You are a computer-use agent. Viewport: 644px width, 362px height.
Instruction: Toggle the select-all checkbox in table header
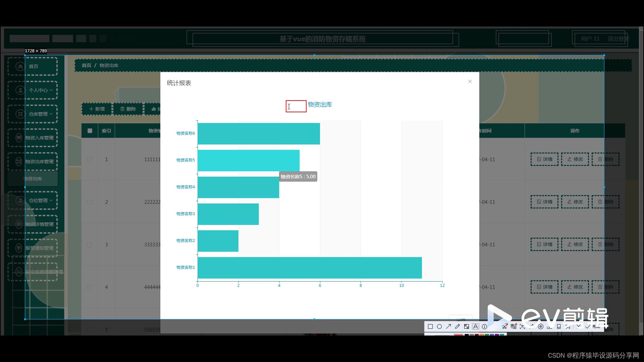pyautogui.click(x=90, y=131)
